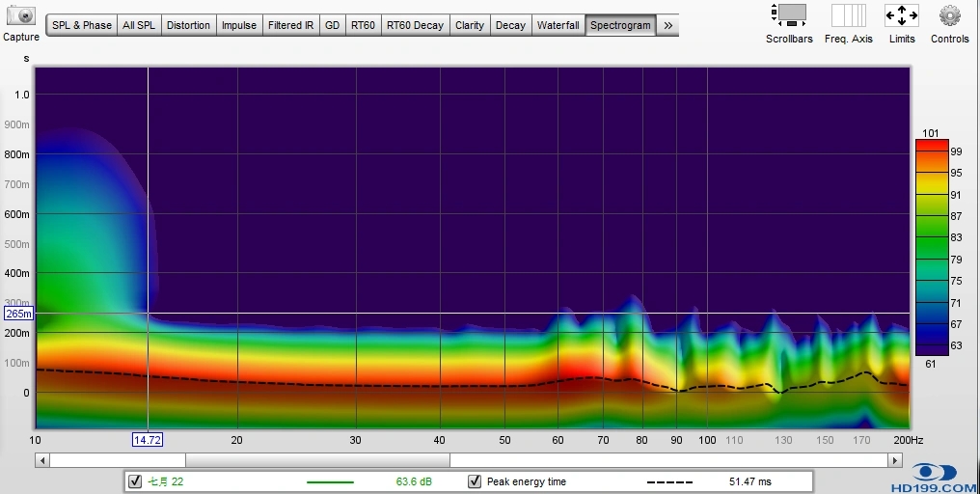Viewport: 980px width, 494px height.
Task: Click the Freq. Axis icon
Action: click(x=848, y=15)
